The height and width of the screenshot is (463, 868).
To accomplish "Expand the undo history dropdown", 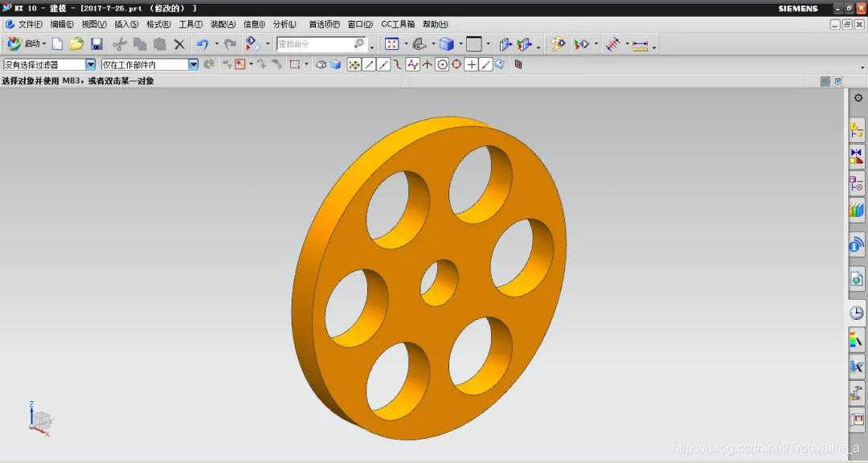I will [x=216, y=43].
